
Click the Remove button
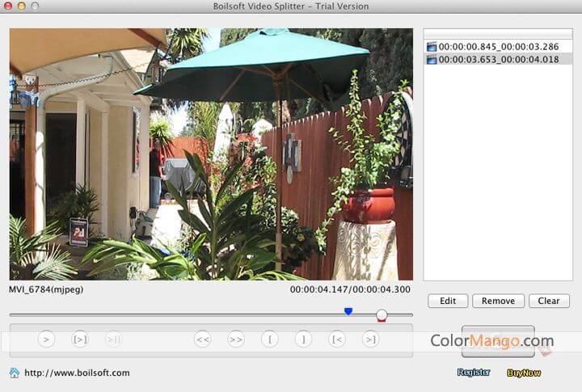pyautogui.click(x=498, y=301)
